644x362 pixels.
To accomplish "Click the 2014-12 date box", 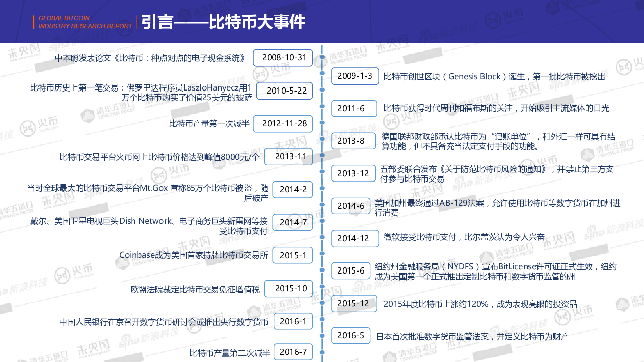I will (355, 238).
